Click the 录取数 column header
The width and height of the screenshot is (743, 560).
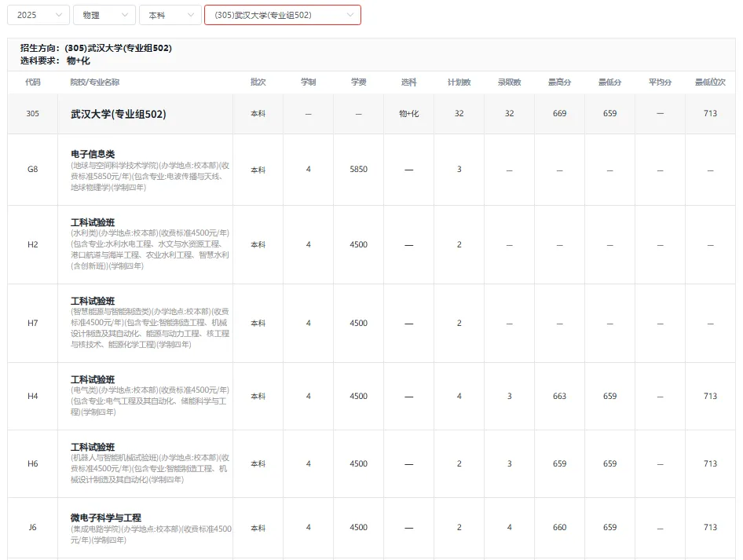pyautogui.click(x=510, y=82)
